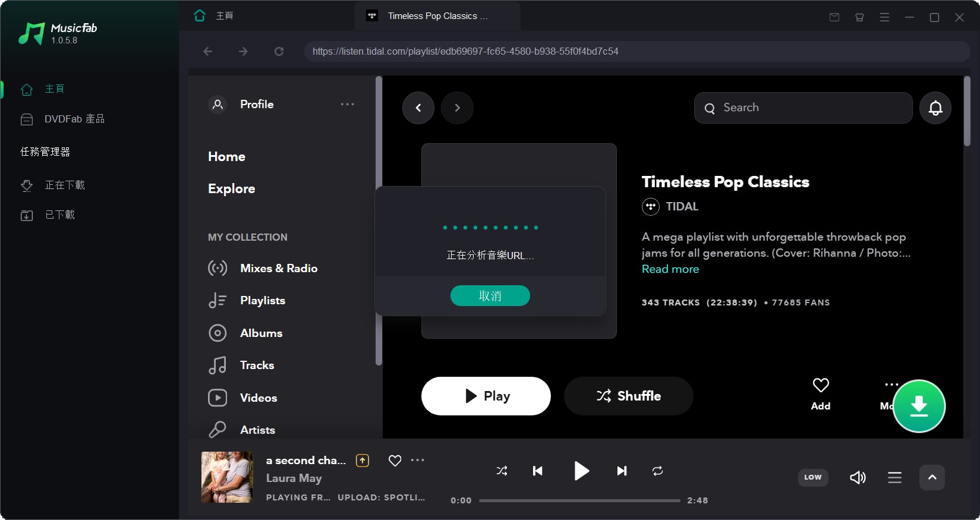Open the TIDAL Profile entry
Image resolution: width=980 pixels, height=520 pixels.
[x=241, y=105]
